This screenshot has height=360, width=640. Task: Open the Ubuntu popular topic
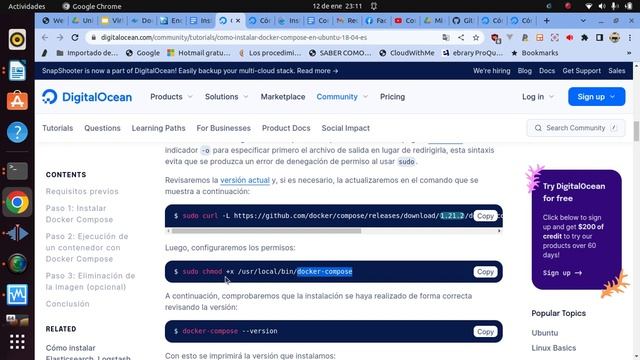[x=544, y=333]
